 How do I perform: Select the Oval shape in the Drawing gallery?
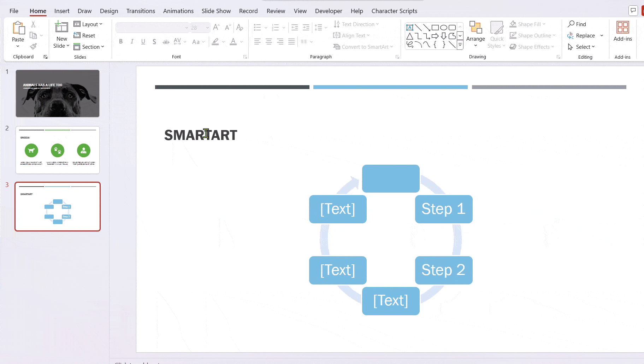[444, 27]
